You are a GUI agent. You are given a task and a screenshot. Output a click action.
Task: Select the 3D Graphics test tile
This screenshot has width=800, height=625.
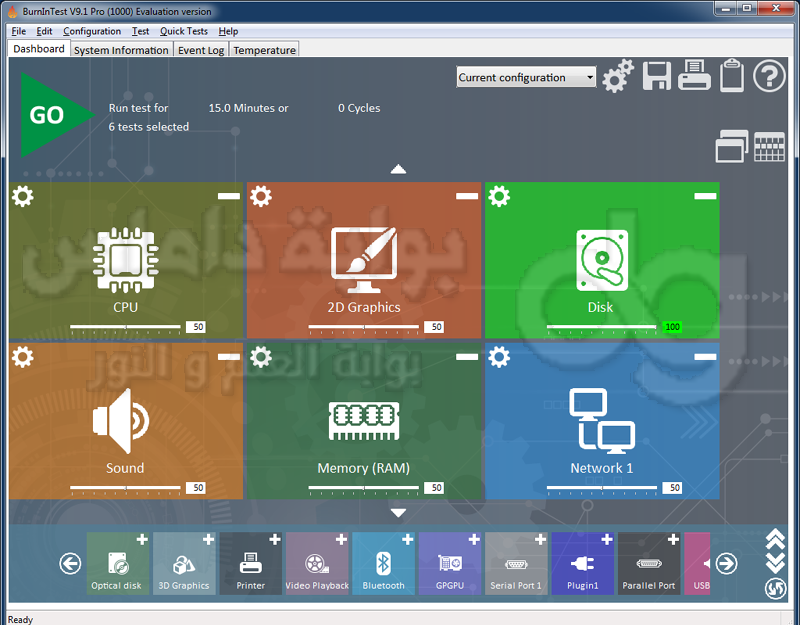click(184, 563)
